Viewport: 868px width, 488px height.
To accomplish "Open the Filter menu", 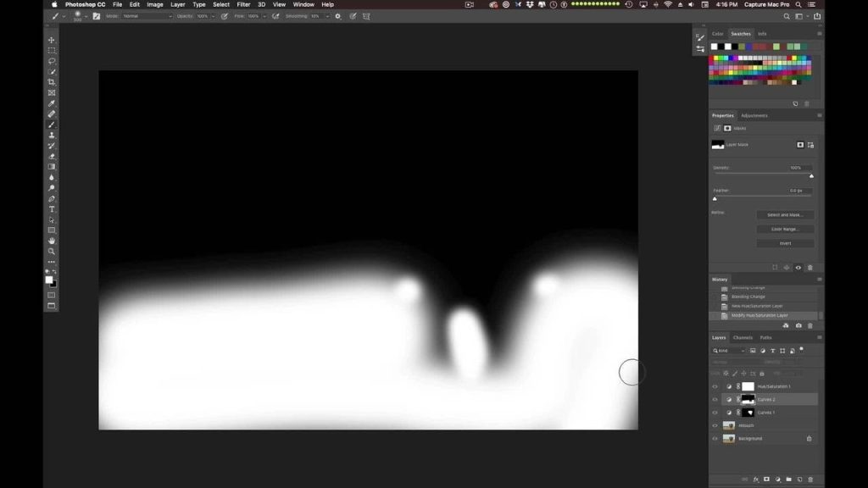I will pyautogui.click(x=243, y=4).
